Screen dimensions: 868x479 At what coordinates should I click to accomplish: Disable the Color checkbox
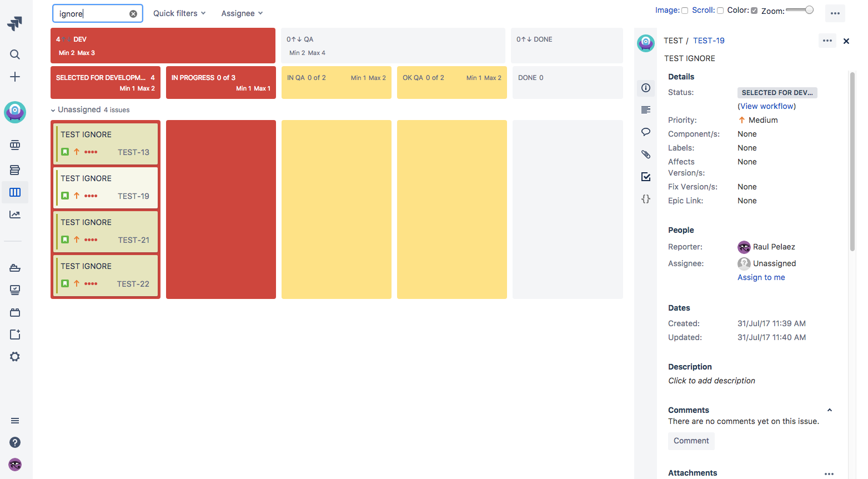[x=754, y=11]
